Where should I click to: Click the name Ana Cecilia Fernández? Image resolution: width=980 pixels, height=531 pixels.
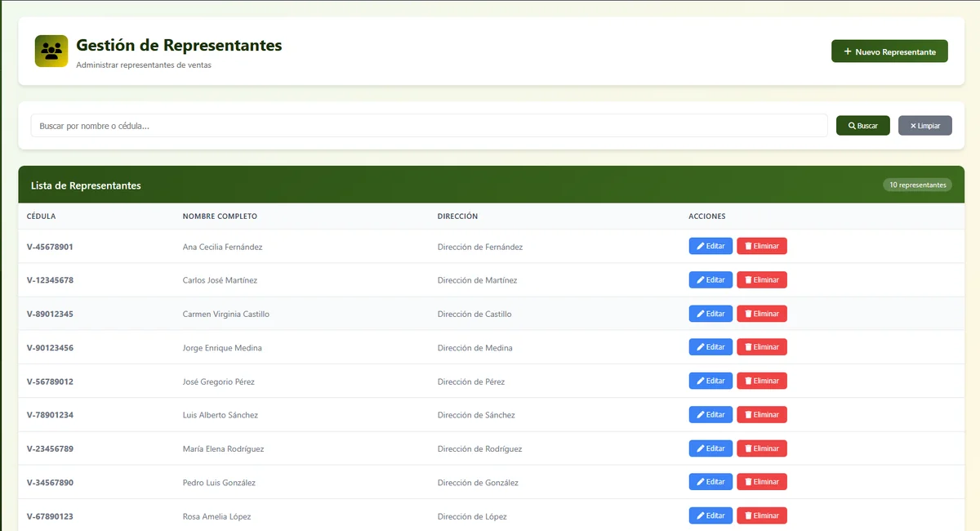(223, 247)
